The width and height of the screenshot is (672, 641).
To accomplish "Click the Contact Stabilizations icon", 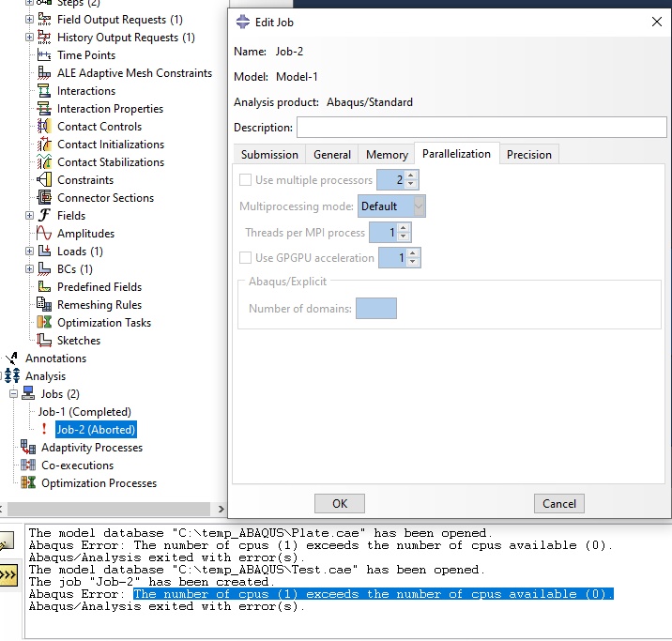I will tap(44, 162).
